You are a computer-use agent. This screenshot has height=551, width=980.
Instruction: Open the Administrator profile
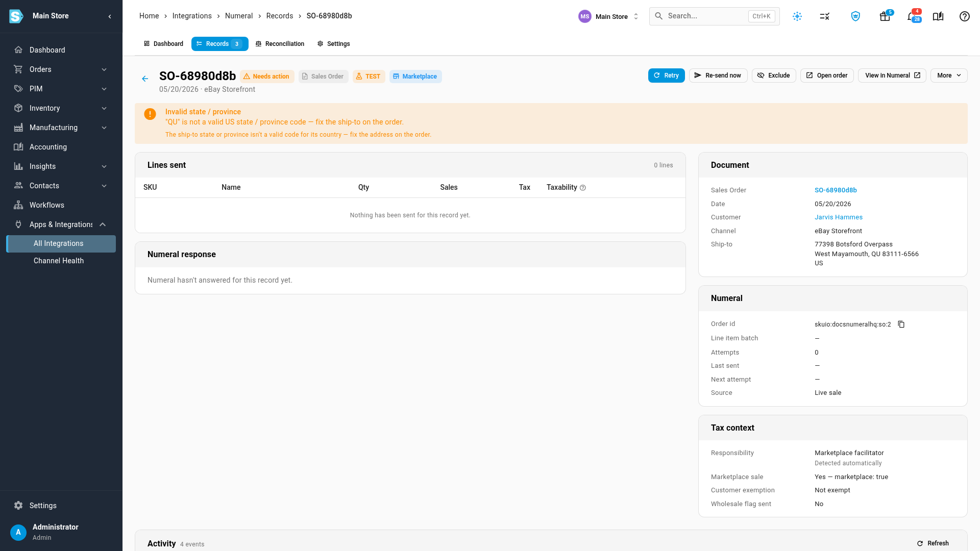[x=61, y=532]
